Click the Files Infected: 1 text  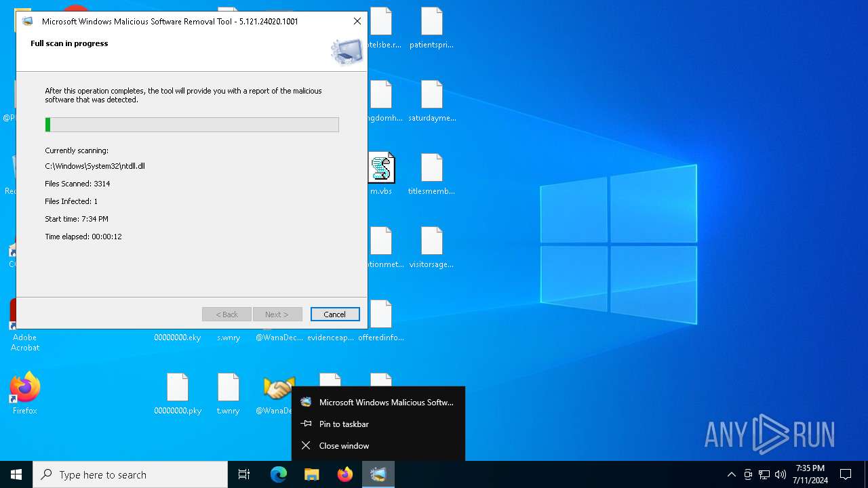(71, 201)
